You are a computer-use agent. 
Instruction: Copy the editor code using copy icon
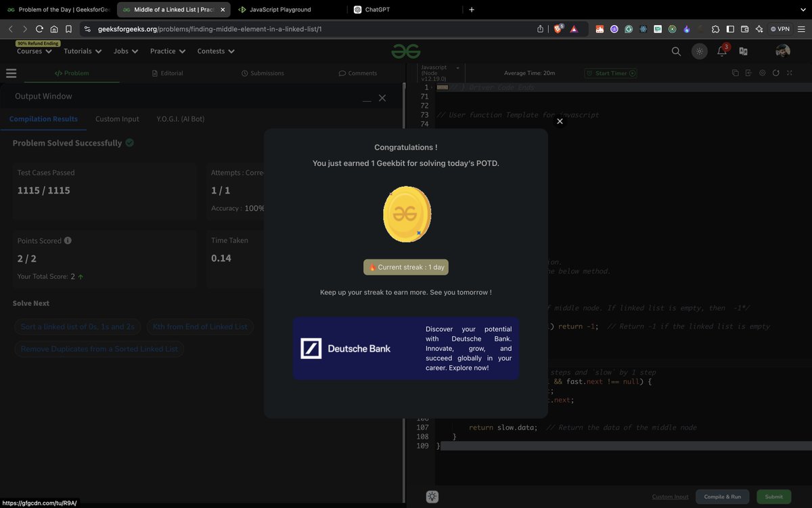tap(736, 72)
